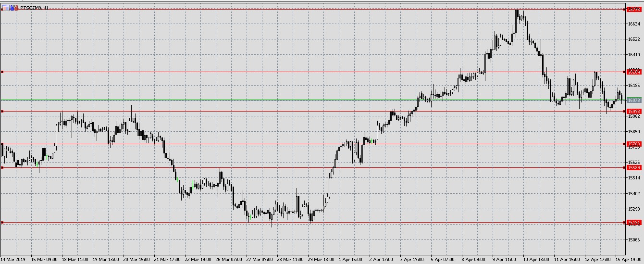Click the 15514 price scale value

pyautogui.click(x=634, y=178)
